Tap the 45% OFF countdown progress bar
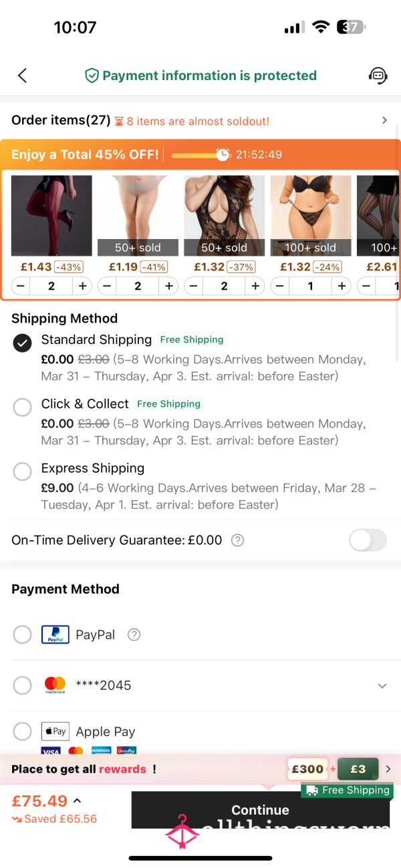 200,155
